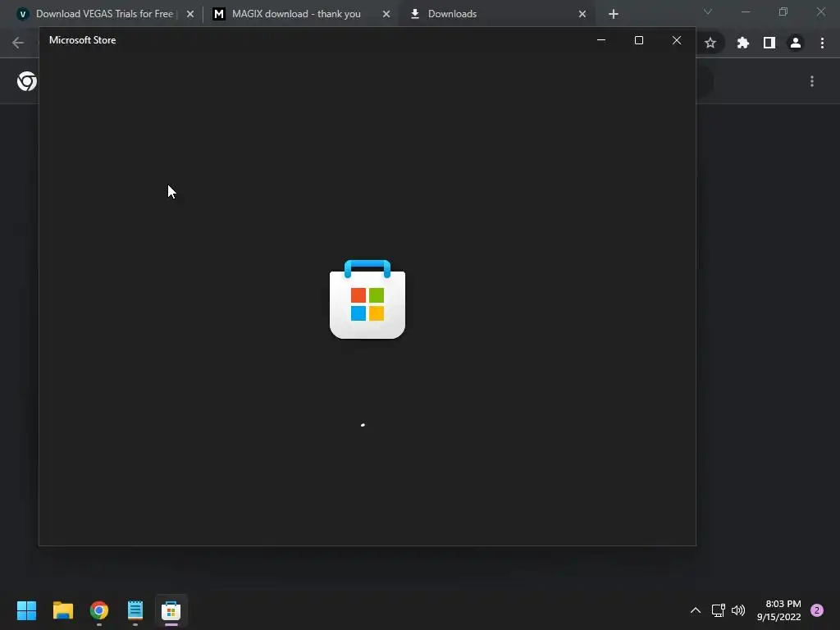The width and height of the screenshot is (840, 630).
Task: Open File Explorer from the taskbar
Action: coord(62,610)
